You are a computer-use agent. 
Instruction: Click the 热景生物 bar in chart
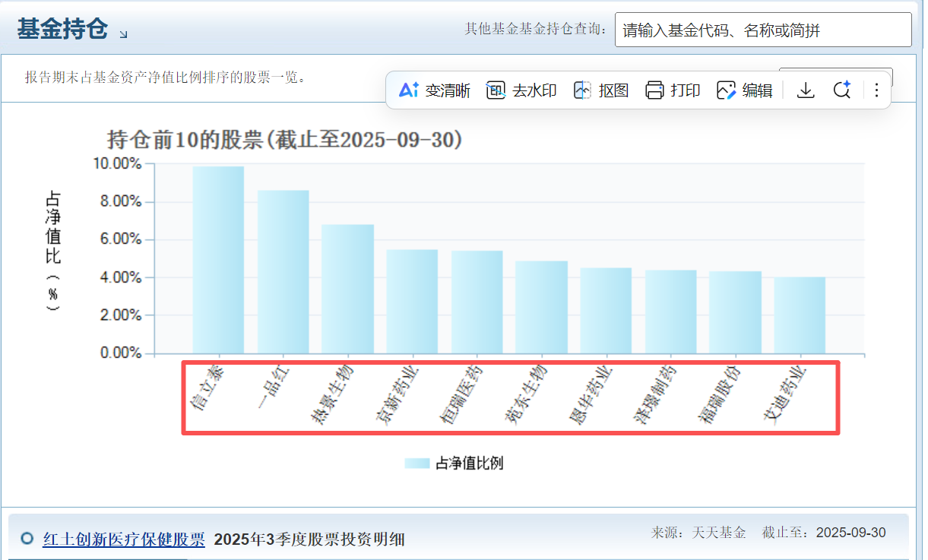point(348,289)
